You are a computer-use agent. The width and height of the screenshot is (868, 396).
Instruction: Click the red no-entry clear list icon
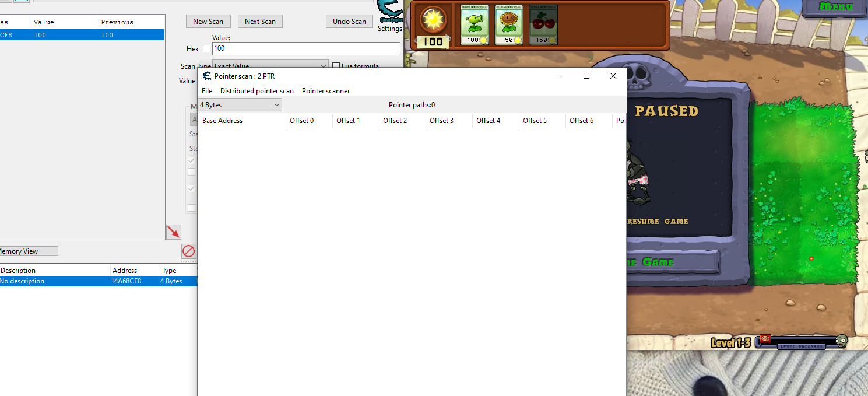188,251
